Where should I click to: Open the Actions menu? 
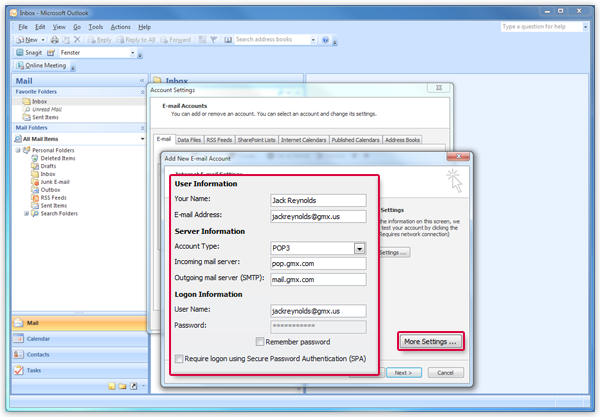tap(121, 27)
